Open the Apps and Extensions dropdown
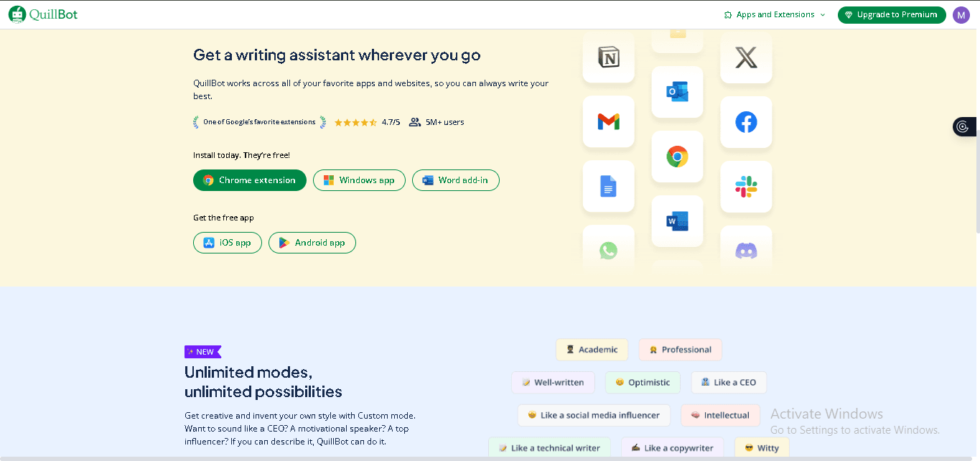The width and height of the screenshot is (980, 461). [x=775, y=14]
